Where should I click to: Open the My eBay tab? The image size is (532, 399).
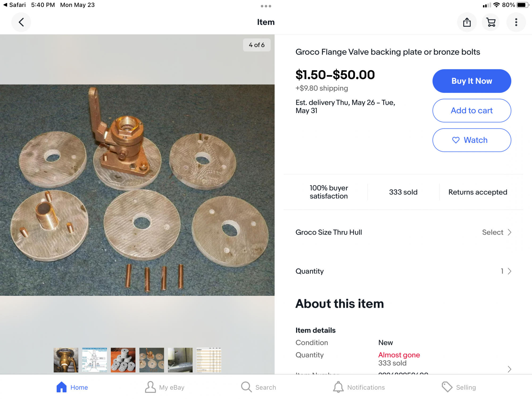165,387
